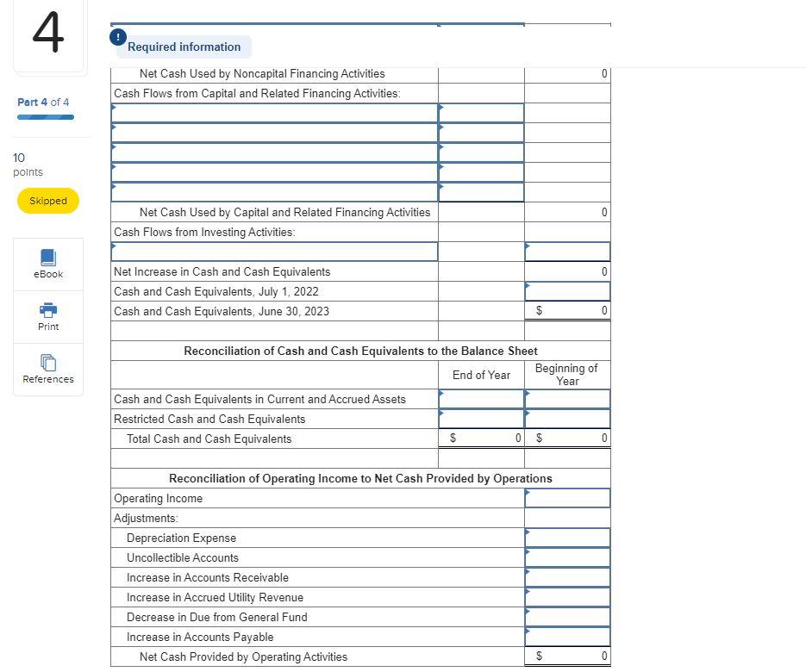This screenshot has height=672, width=806.
Task: Open second description dropdown in Capital Financing section
Action: point(273,131)
